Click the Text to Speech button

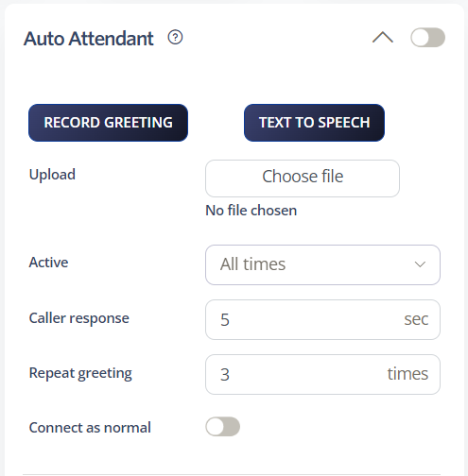point(314,123)
